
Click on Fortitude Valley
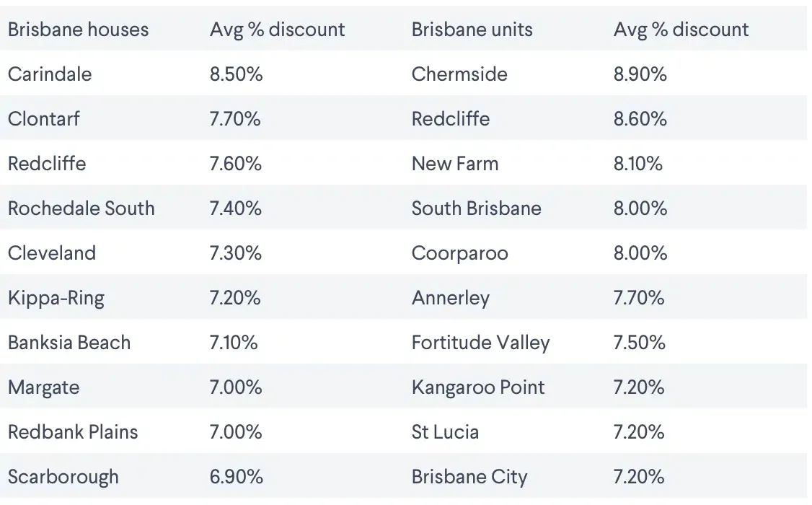tap(480, 343)
